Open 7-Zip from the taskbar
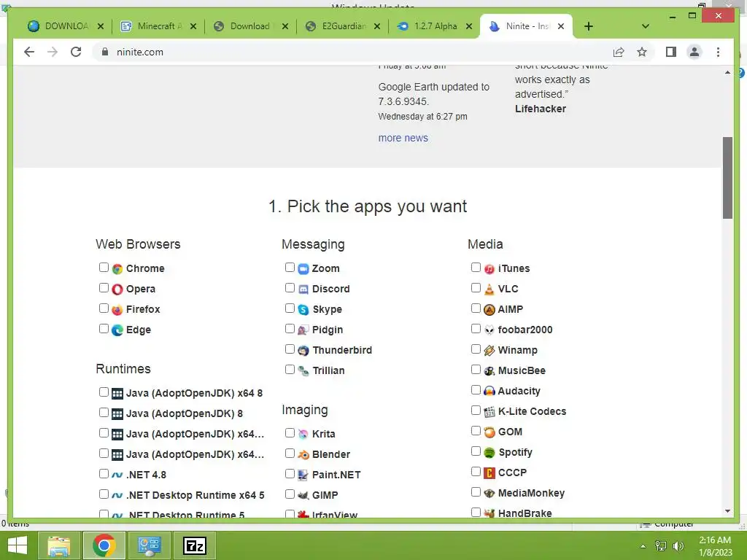The height and width of the screenshot is (560, 747). point(194,545)
